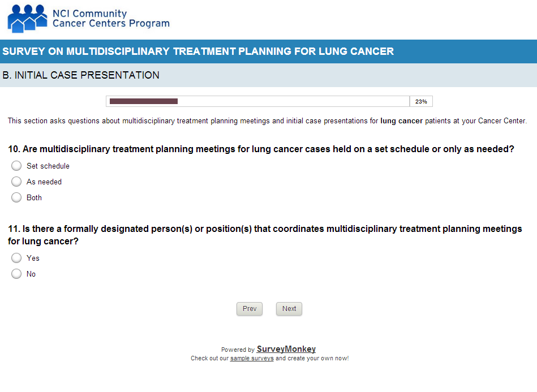Image resolution: width=537 pixels, height=392 pixels.
Task: Click the NCI blue people logo icon
Action: [x=27, y=18]
